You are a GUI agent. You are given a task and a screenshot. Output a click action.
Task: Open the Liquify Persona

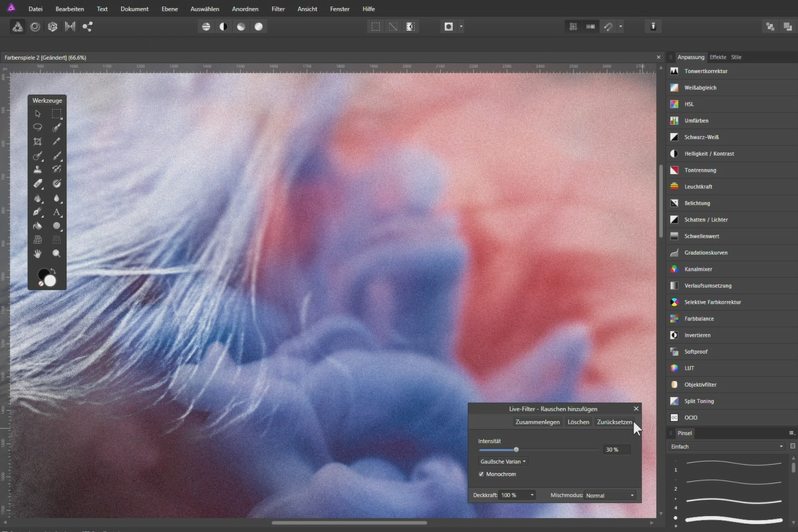coord(35,27)
